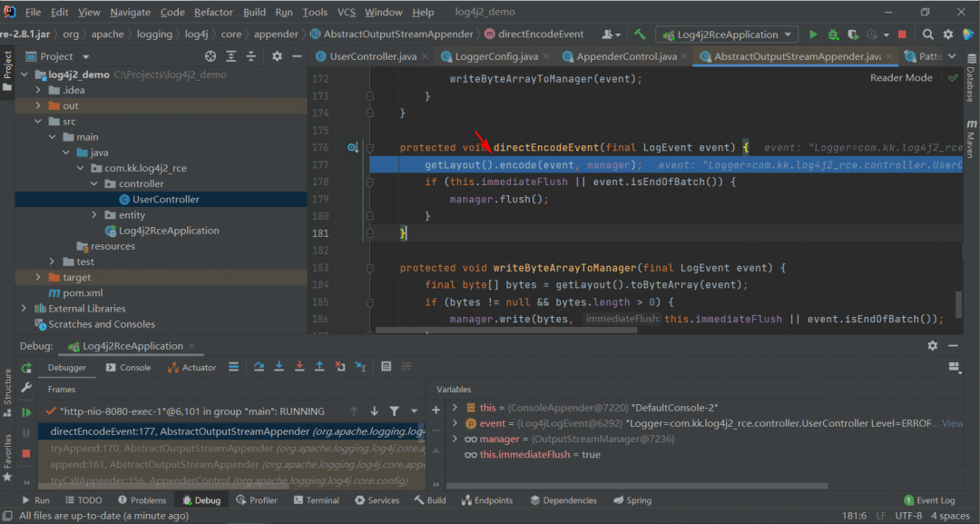Expand the event variable node

(456, 423)
